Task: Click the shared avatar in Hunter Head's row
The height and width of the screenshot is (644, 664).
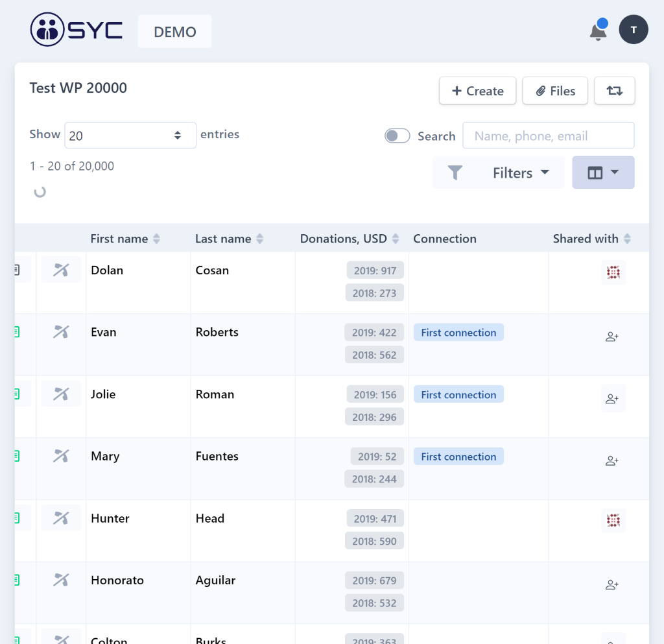Action: [x=613, y=519]
